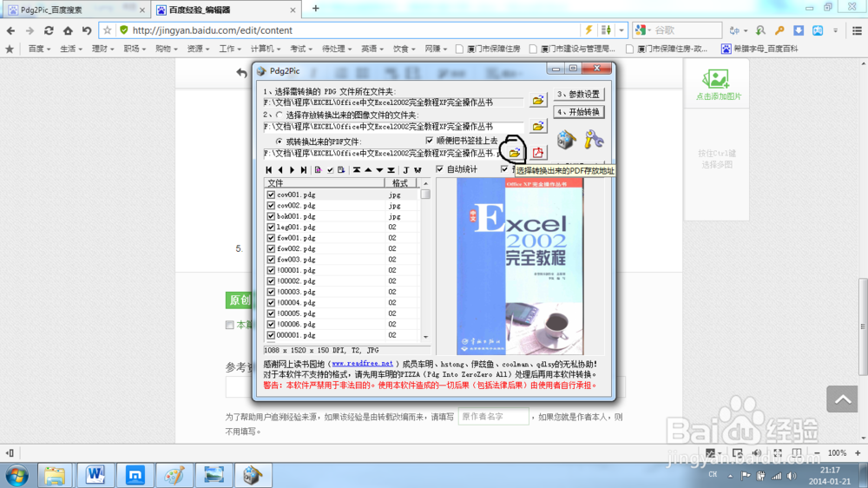
Task: Jump to last page in Pdg2Pic toolbar
Action: click(303, 170)
